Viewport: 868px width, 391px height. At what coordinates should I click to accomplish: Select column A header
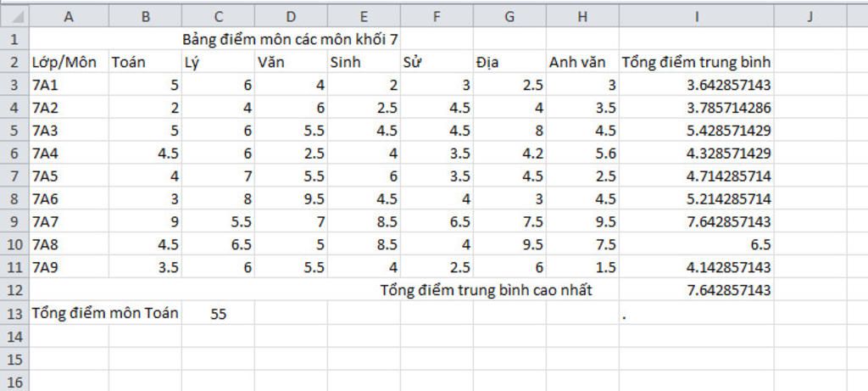point(69,17)
